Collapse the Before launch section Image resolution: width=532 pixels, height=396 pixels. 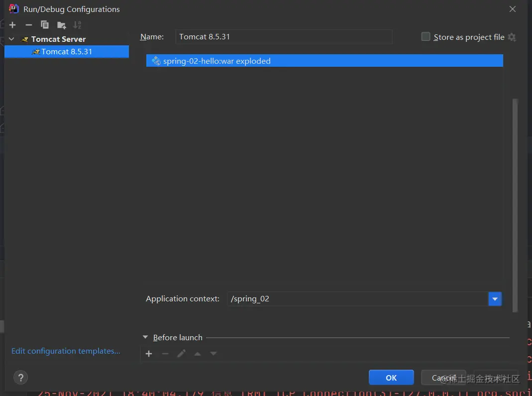[x=145, y=337]
